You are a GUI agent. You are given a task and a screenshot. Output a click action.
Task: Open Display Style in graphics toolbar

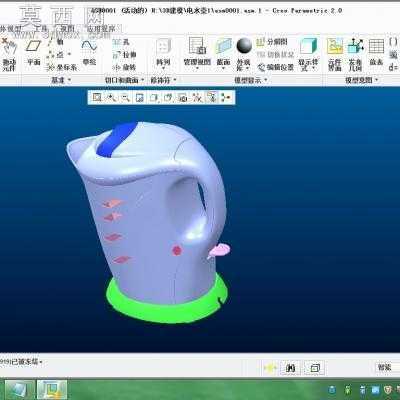coord(154,97)
